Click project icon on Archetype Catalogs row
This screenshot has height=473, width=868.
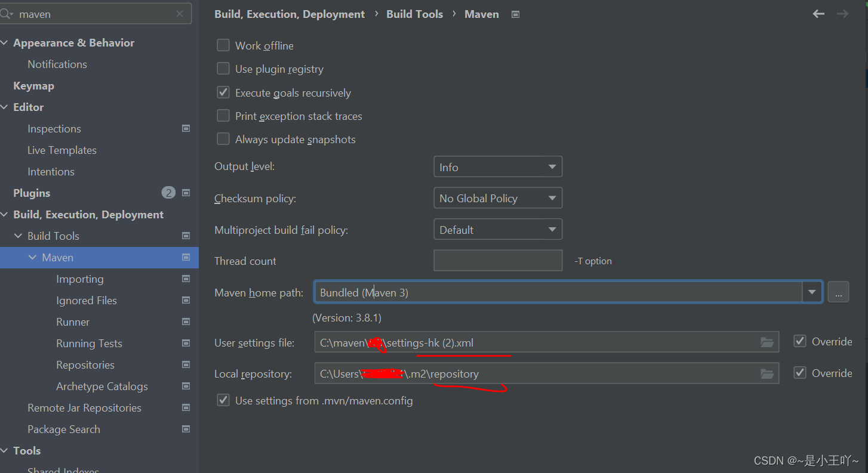point(186,386)
